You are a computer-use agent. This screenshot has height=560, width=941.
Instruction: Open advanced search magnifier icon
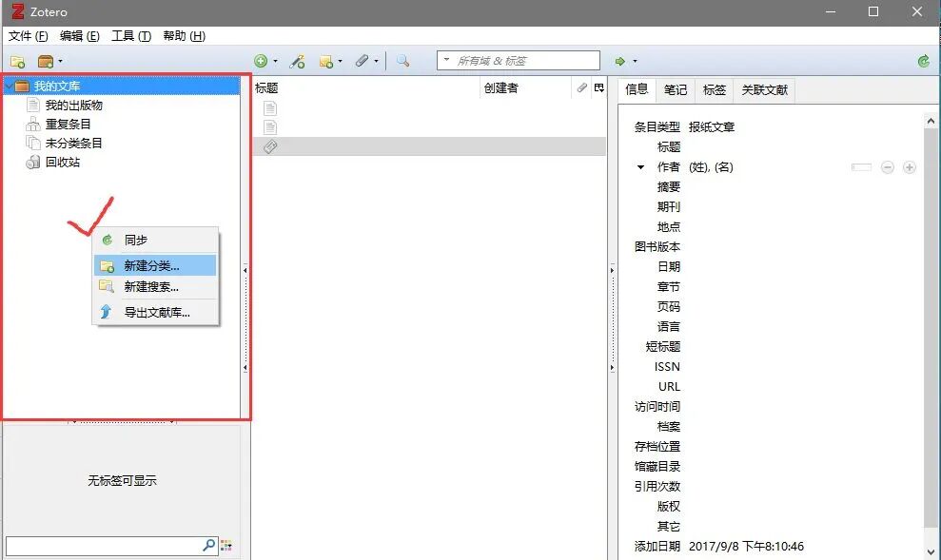(402, 61)
